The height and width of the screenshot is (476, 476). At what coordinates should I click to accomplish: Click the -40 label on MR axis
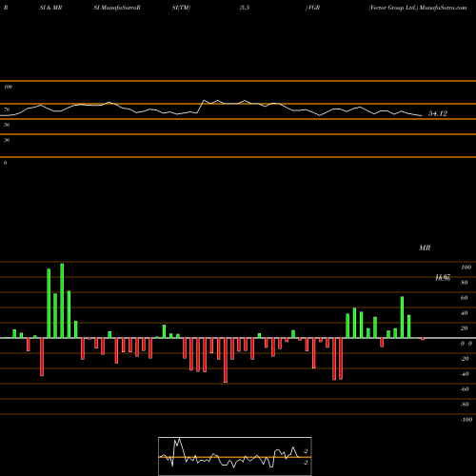tap(465, 374)
